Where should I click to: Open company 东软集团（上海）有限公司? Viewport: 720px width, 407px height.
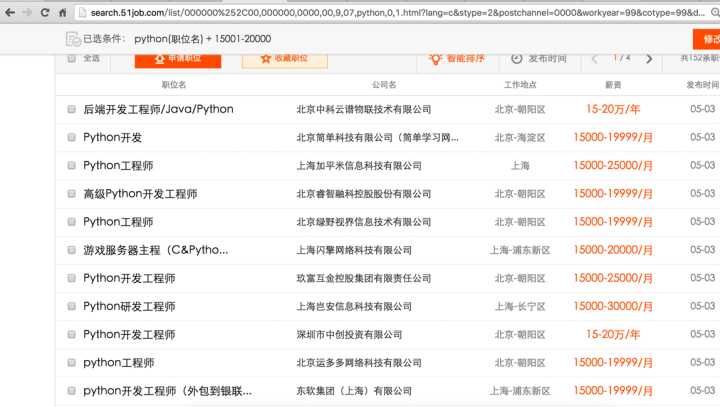coord(354,391)
